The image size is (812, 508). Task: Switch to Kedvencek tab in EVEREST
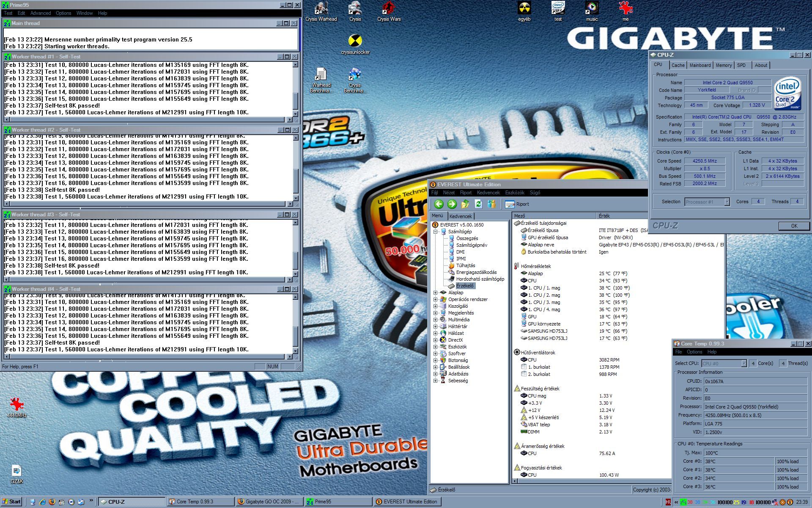460,216
